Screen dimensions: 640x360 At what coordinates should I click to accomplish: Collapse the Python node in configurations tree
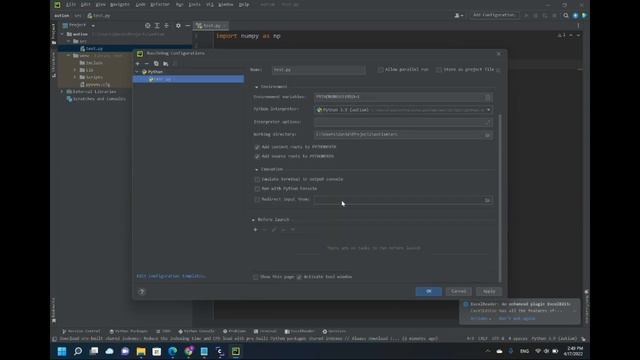click(x=138, y=72)
